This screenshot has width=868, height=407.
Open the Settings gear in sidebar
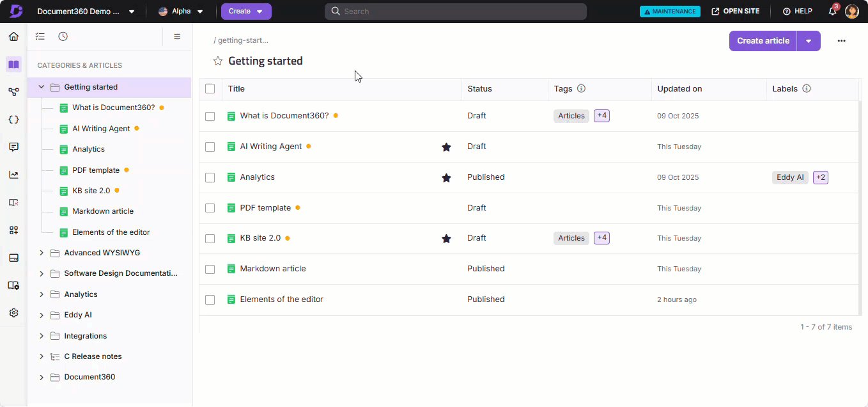tap(13, 313)
